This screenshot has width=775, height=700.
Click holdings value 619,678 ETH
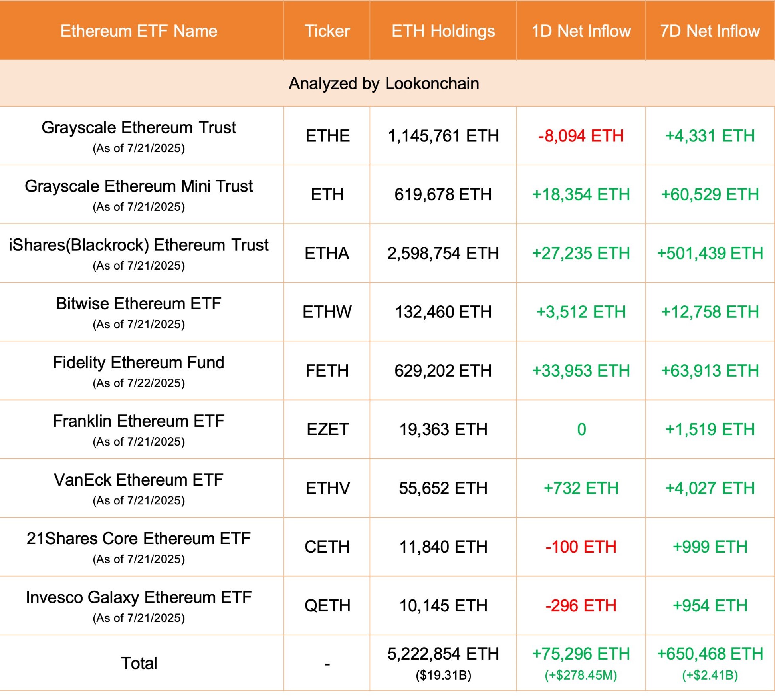(x=443, y=195)
